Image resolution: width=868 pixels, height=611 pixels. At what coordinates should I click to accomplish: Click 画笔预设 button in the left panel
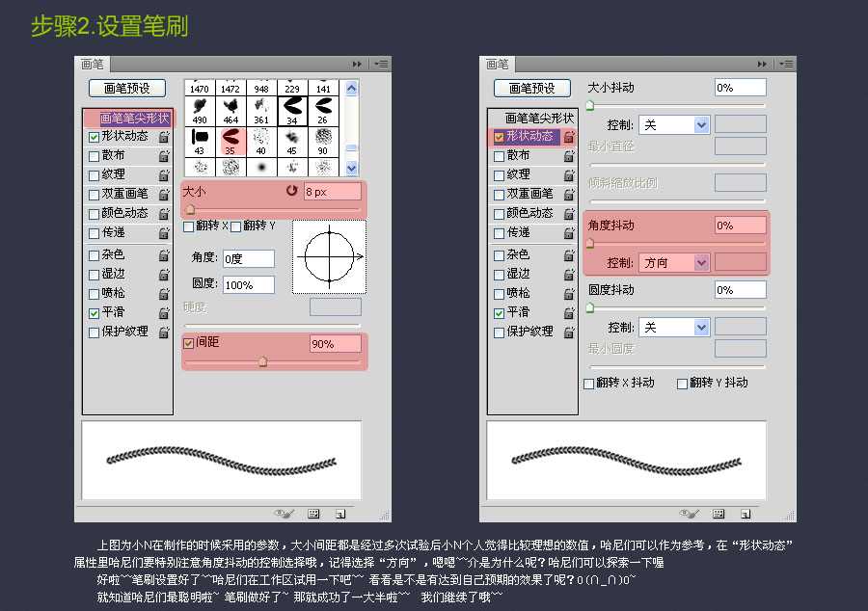click(127, 88)
